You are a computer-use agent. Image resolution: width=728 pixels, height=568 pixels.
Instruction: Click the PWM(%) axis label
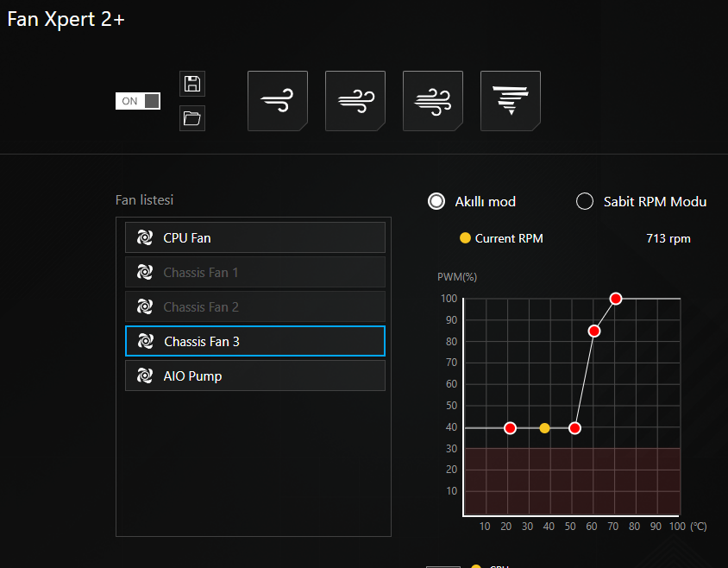pyautogui.click(x=457, y=277)
